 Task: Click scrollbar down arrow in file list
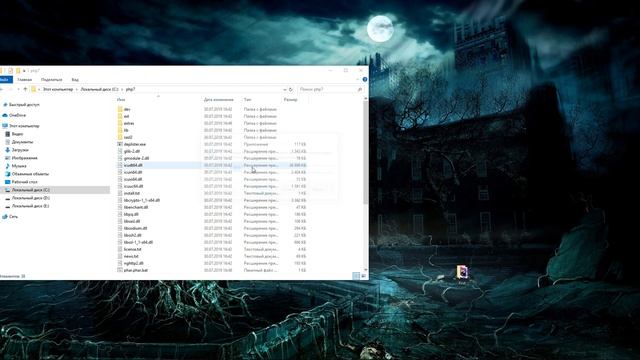click(365, 270)
